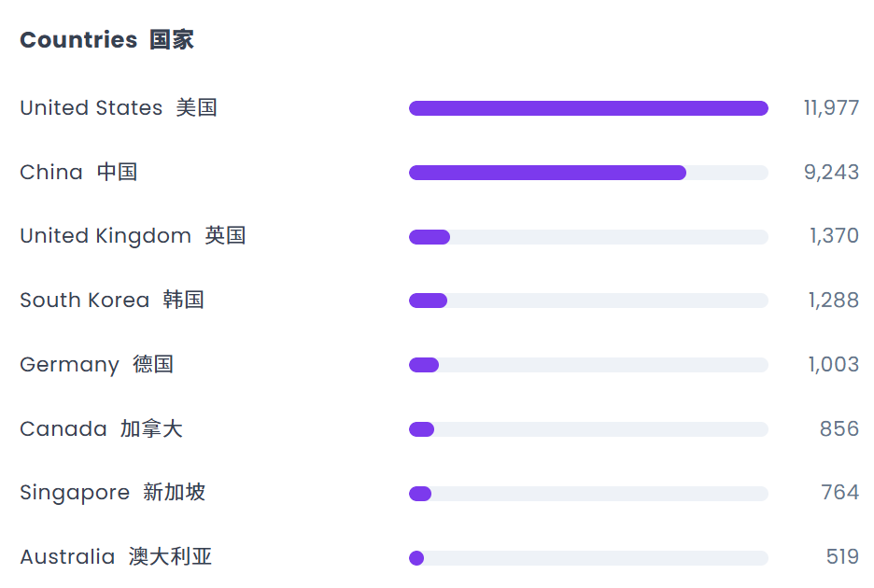Image resolution: width=874 pixels, height=588 pixels.
Task: Click the South Korea purple bar
Action: coord(428,301)
